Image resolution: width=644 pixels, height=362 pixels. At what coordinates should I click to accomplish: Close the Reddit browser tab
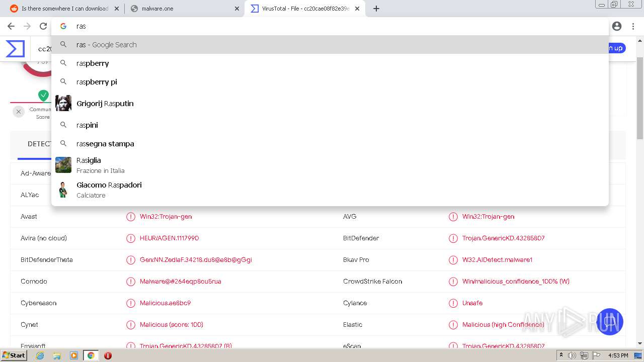117,9
